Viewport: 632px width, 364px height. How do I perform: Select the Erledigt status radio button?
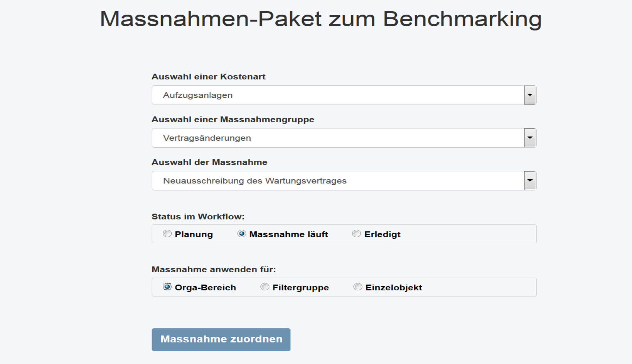coord(357,234)
